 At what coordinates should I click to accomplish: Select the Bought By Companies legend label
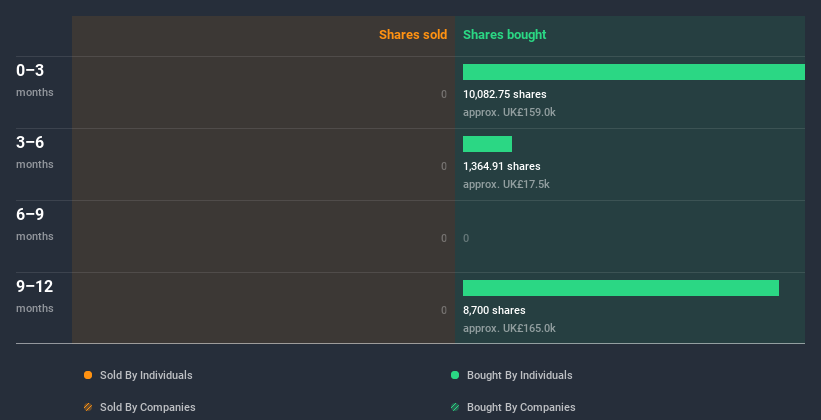click(521, 407)
